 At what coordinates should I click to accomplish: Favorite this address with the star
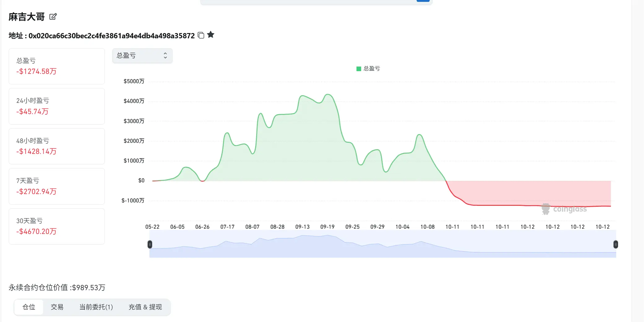pyautogui.click(x=211, y=35)
